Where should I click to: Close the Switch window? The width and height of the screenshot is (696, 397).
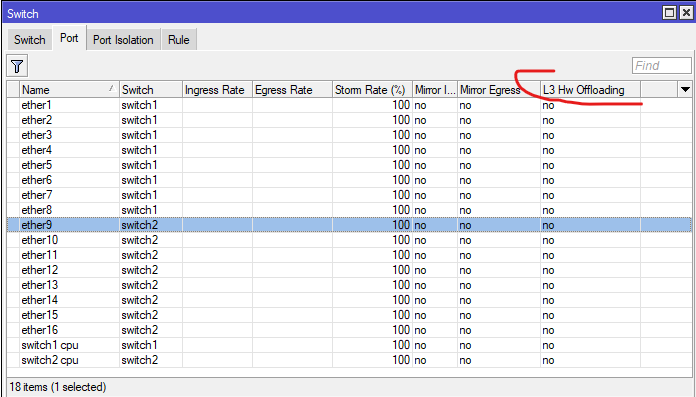(685, 13)
